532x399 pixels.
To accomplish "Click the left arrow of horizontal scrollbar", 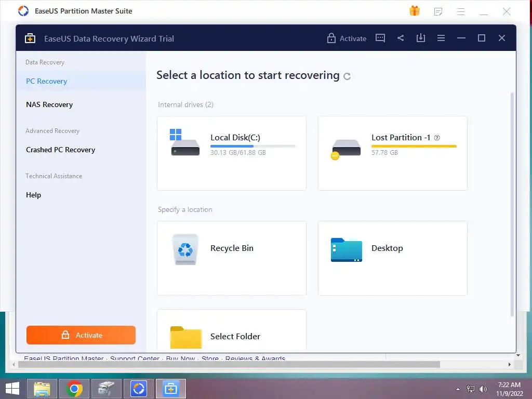I will (x=14, y=364).
